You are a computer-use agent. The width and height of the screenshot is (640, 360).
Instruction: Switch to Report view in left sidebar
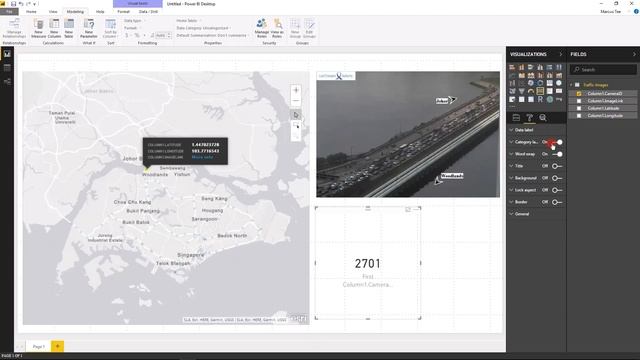7,53
